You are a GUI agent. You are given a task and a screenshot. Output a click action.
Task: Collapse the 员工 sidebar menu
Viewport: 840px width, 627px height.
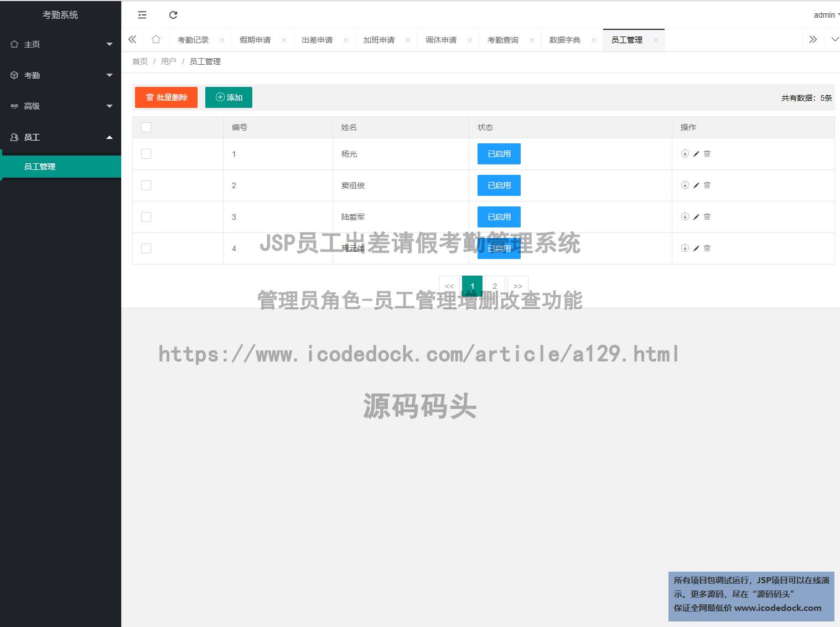coord(110,137)
